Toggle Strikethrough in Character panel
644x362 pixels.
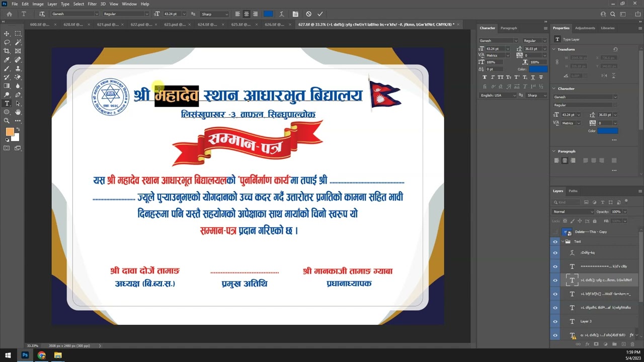coord(541,77)
